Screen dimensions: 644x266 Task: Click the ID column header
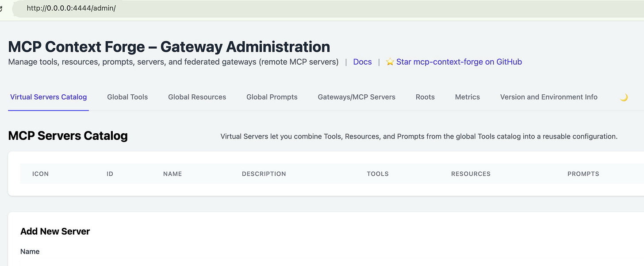point(110,174)
